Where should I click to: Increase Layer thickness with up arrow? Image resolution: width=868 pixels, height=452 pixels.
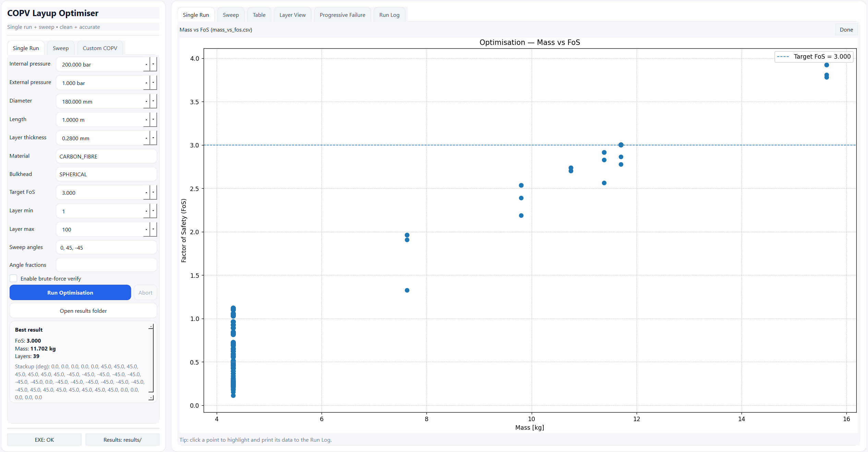point(146,138)
